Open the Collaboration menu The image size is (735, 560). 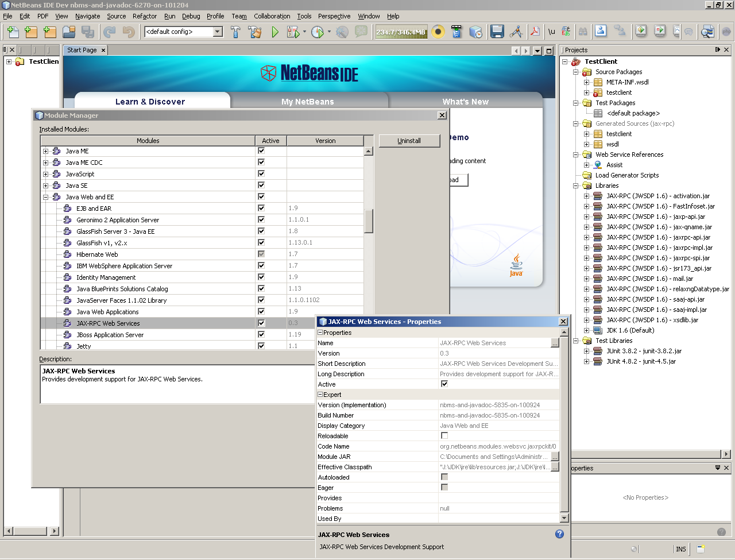tap(272, 16)
